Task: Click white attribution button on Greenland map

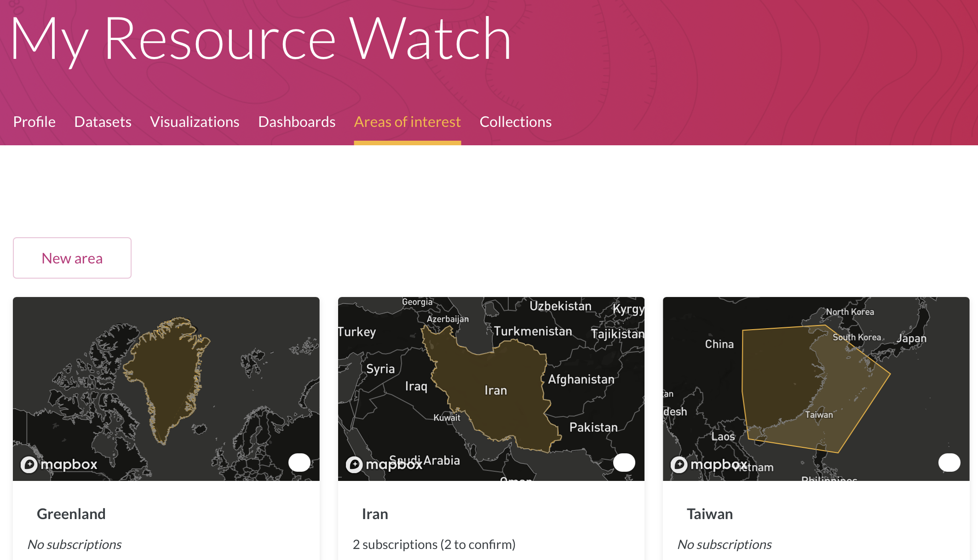Action: pos(299,463)
